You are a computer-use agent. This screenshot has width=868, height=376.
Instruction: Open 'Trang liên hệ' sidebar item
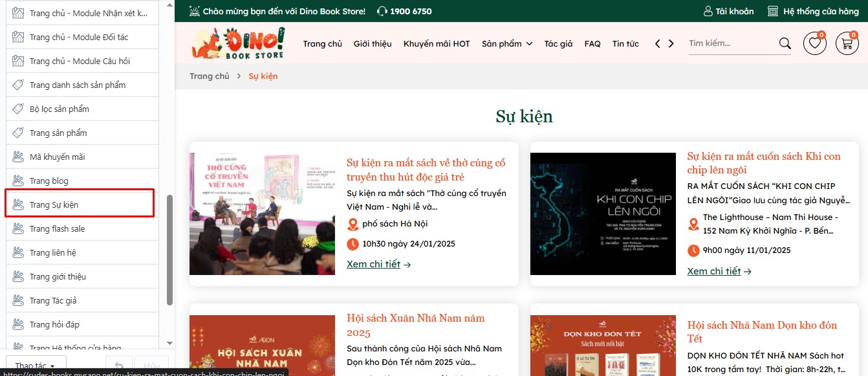click(x=82, y=252)
